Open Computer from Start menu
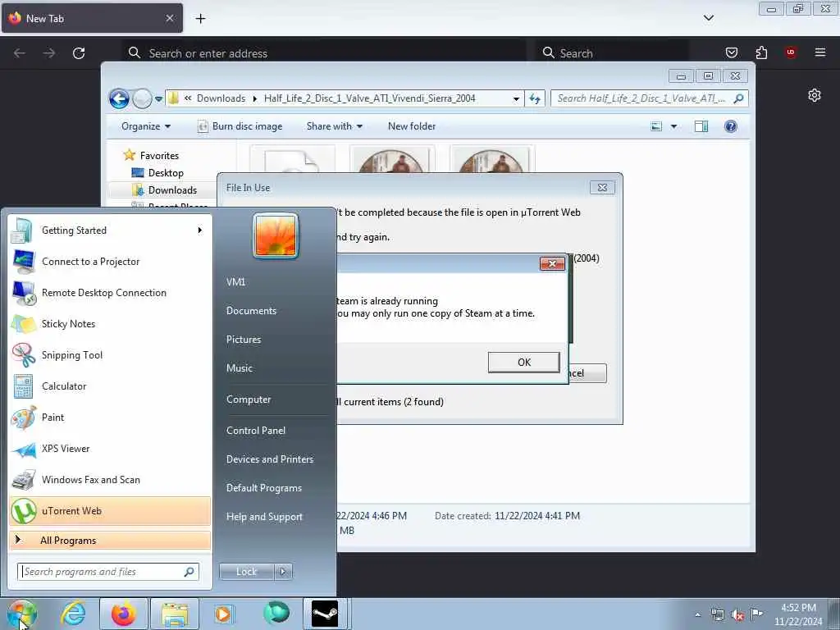The image size is (840, 630). click(249, 399)
